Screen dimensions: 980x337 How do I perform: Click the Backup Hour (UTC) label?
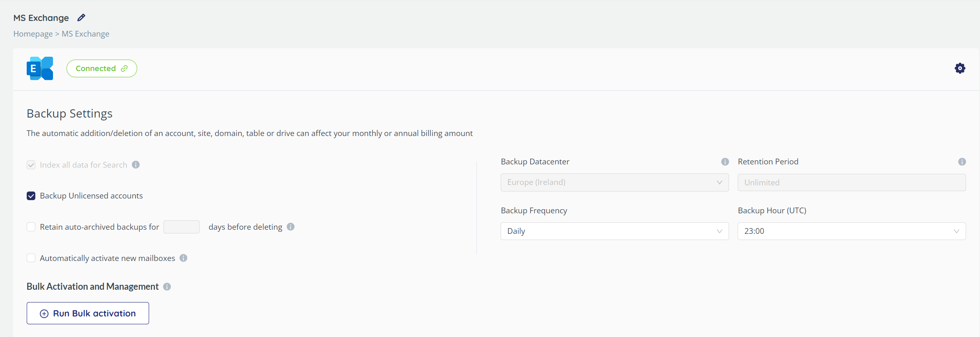772,210
